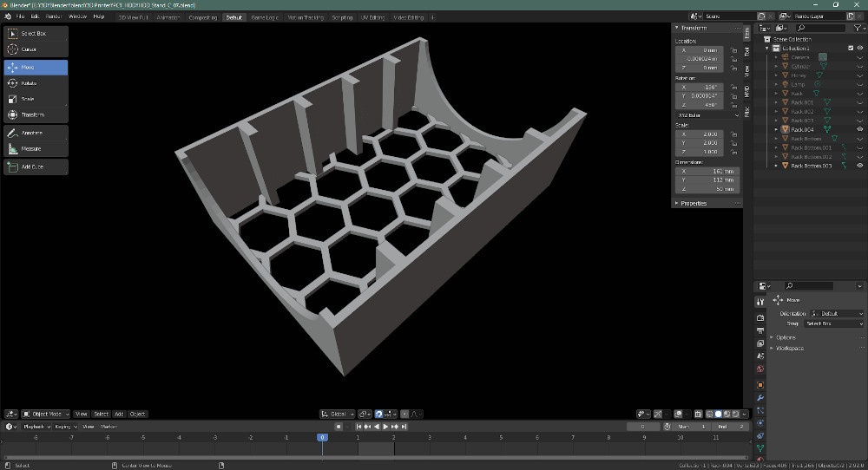Viewport: 868px width, 470px height.
Task: Open the File menu
Action: click(x=21, y=16)
